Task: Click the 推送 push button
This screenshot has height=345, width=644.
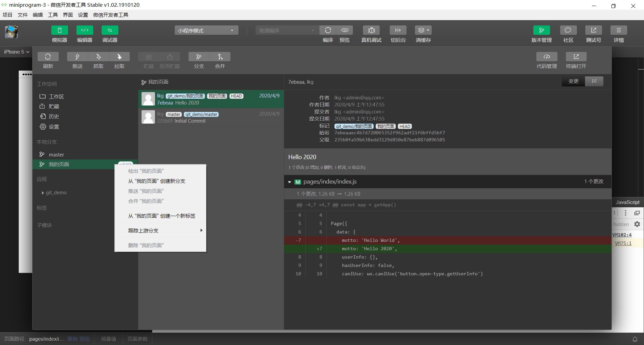Action: coord(77,57)
